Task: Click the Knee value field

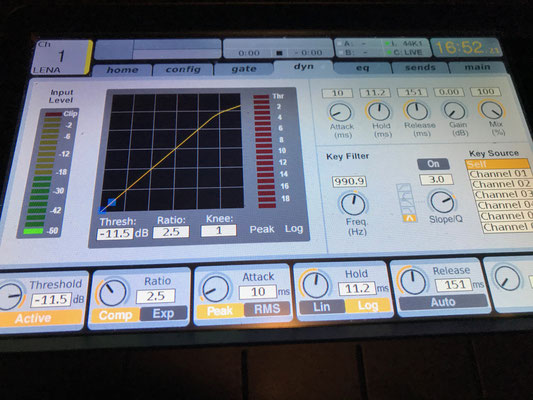Action: (x=219, y=230)
